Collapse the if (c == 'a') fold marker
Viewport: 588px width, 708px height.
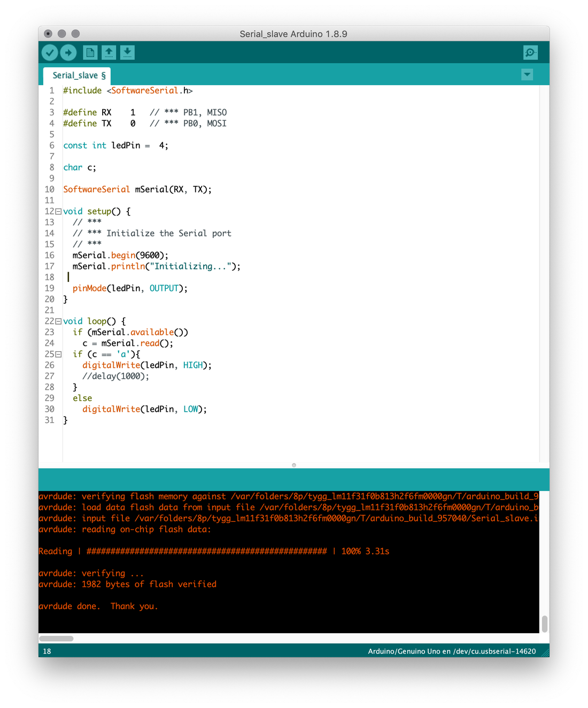coord(58,355)
